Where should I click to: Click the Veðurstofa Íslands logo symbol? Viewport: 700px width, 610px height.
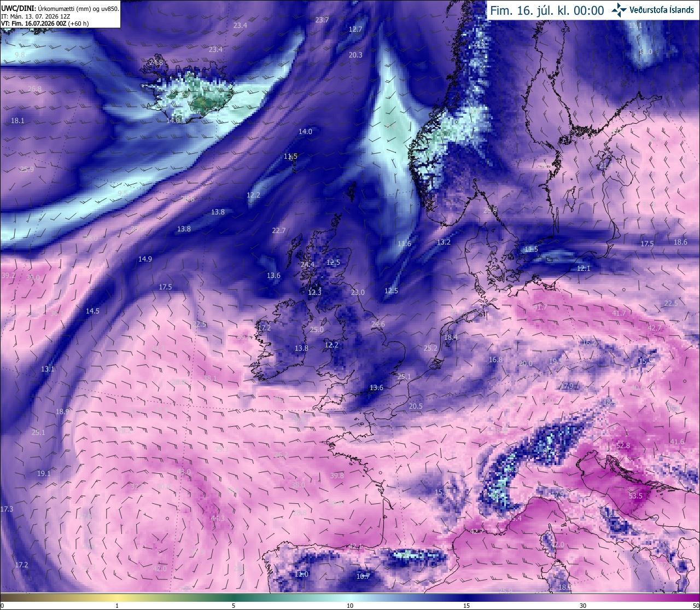[x=619, y=10]
